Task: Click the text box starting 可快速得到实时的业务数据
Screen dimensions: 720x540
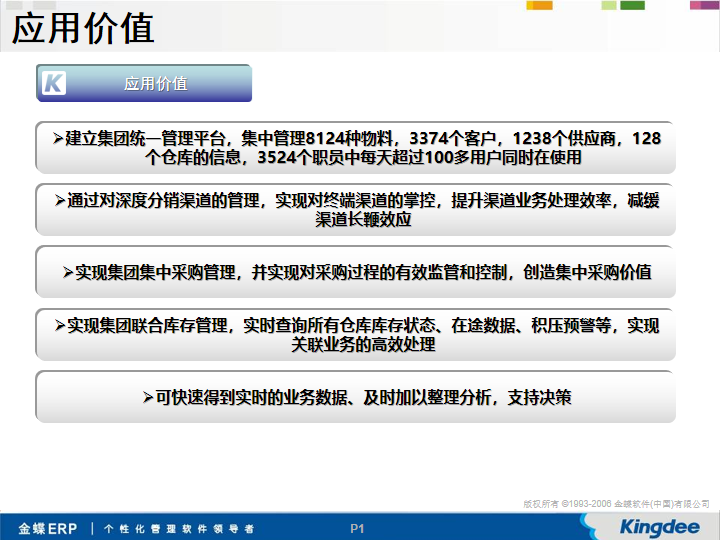Action: click(x=355, y=397)
